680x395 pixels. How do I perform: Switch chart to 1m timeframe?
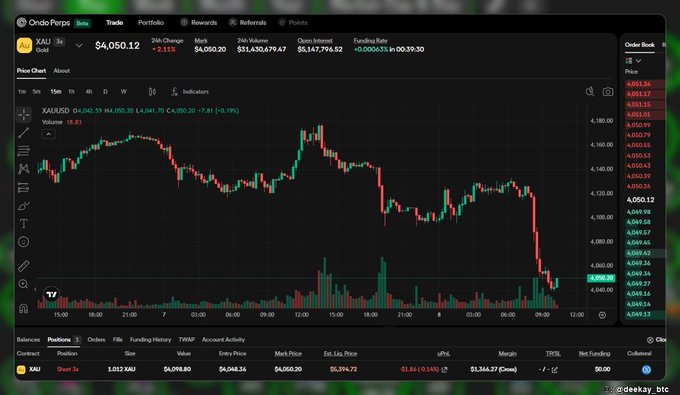click(22, 91)
